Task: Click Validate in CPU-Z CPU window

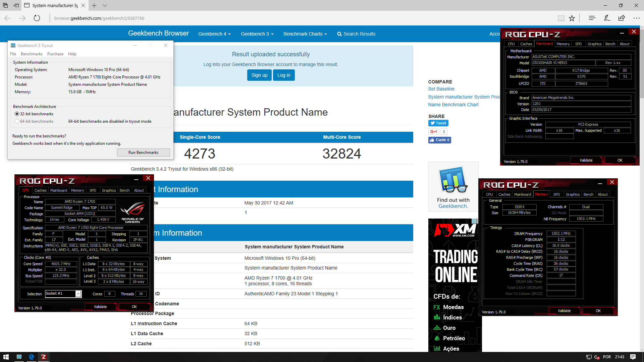Action: [x=100, y=307]
